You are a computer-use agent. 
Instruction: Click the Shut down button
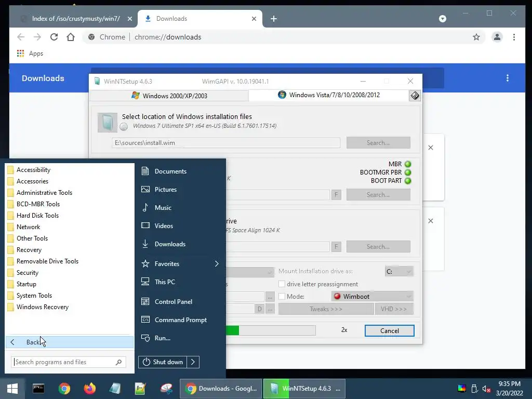[163, 362]
